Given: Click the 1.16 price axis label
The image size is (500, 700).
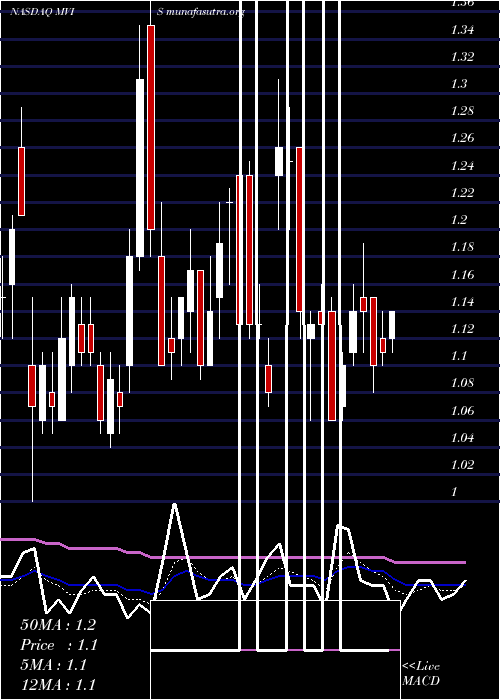Looking at the screenshot, I should (462, 275).
